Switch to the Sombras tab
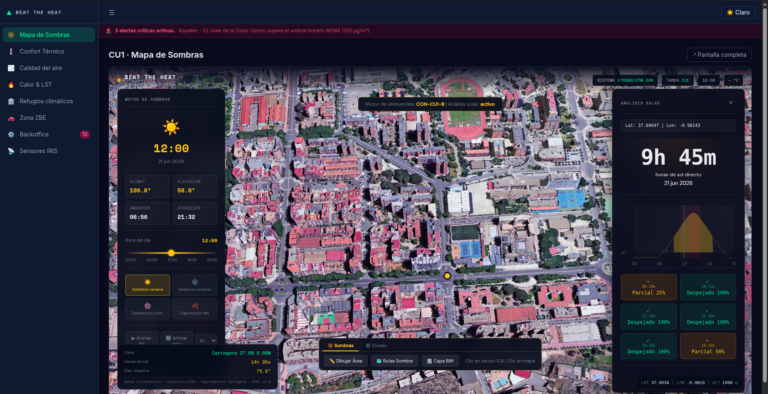The height and width of the screenshot is (394, 768). coord(340,345)
